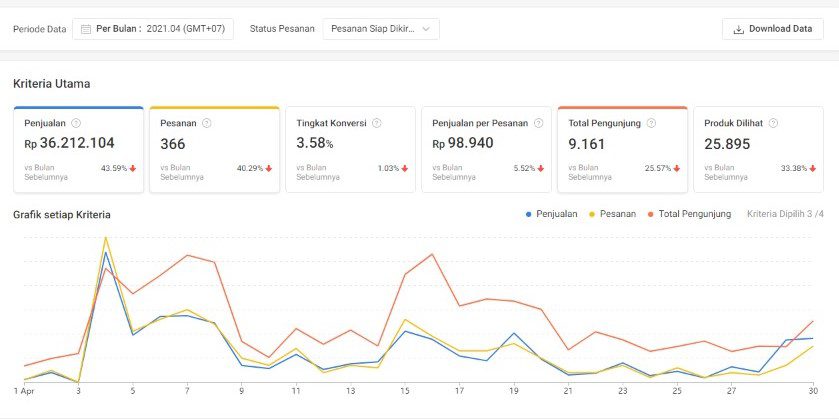
Task: Toggle the Pesanan metric card
Action: (215, 149)
